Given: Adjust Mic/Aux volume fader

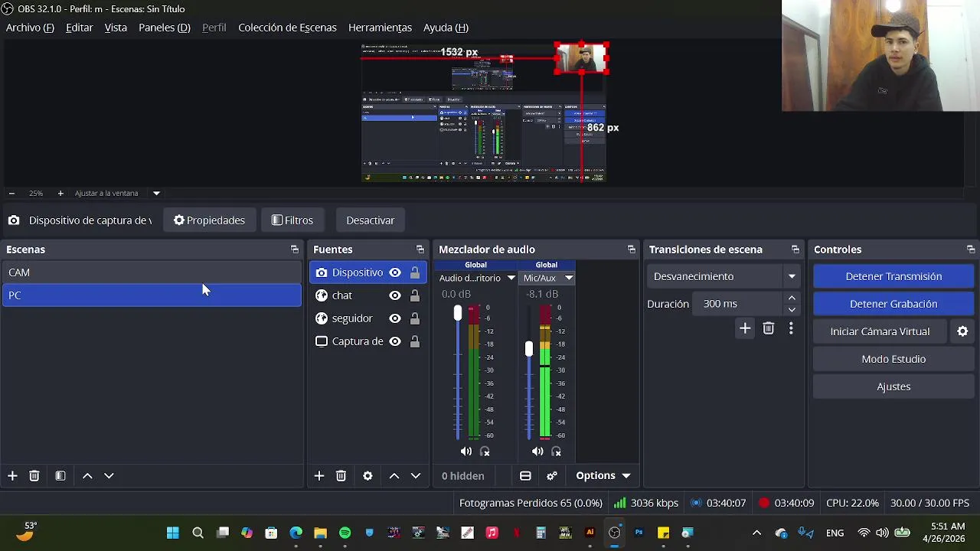Looking at the screenshot, I should (528, 349).
